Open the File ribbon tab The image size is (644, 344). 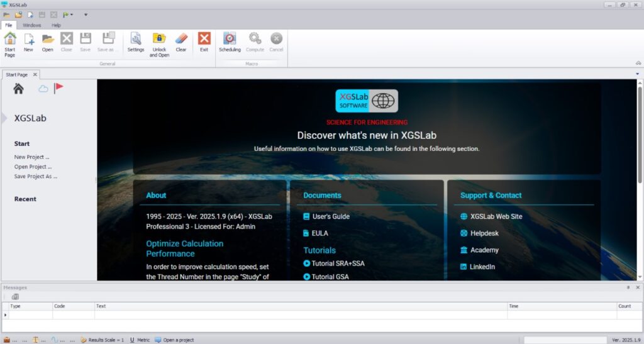(9, 25)
